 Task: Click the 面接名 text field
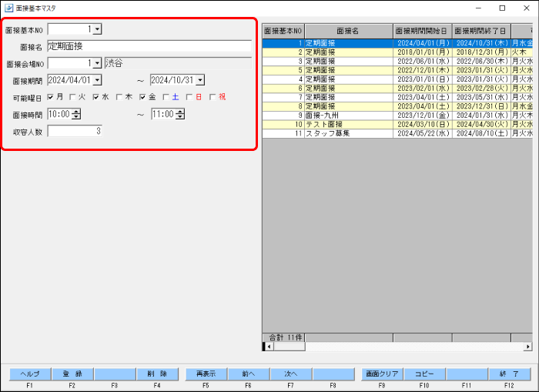pyautogui.click(x=149, y=46)
